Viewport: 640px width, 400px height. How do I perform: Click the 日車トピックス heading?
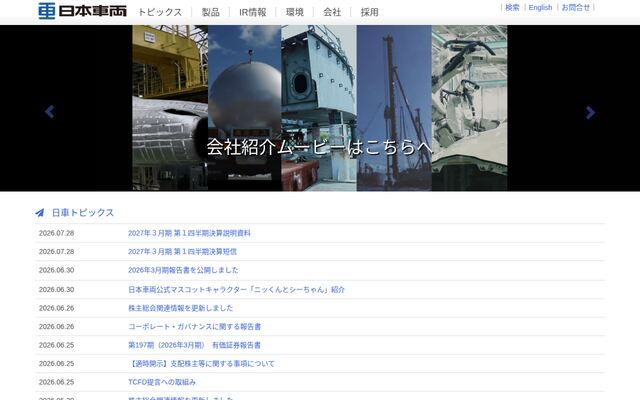click(x=83, y=213)
